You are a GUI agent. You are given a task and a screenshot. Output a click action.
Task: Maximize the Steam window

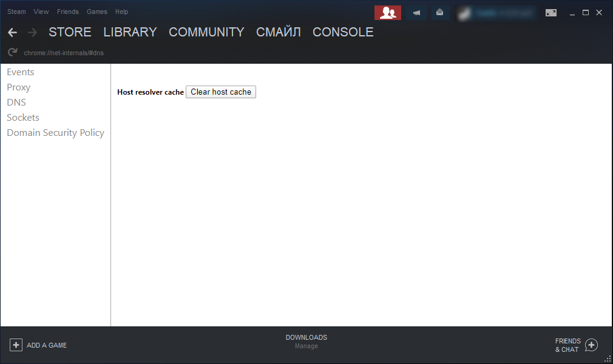pyautogui.click(x=586, y=13)
